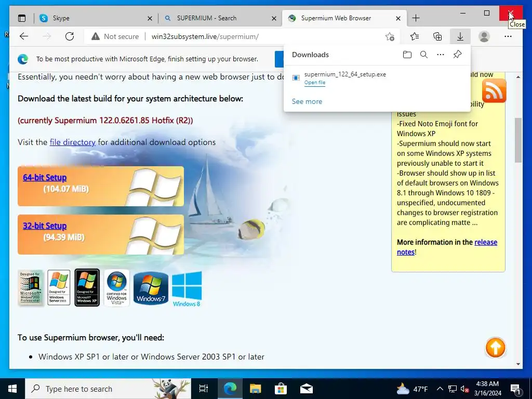Click the Windows 7 logo badge
The height and width of the screenshot is (399, 532).
point(151,288)
